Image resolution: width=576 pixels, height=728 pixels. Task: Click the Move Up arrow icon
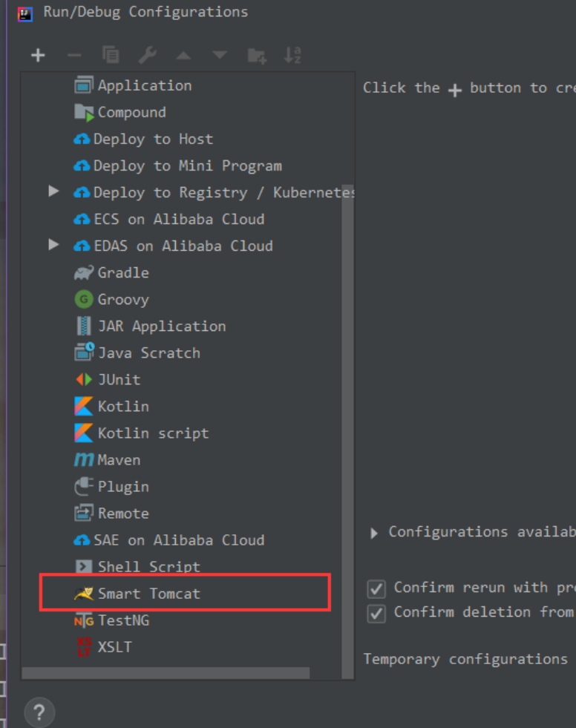tap(183, 56)
